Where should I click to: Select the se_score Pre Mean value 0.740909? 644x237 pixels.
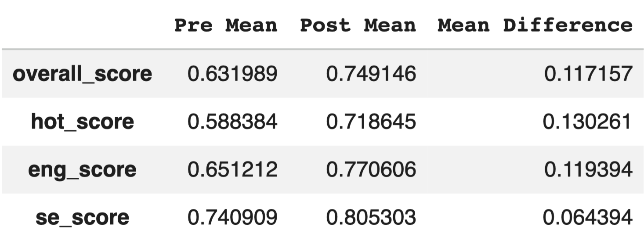(232, 217)
